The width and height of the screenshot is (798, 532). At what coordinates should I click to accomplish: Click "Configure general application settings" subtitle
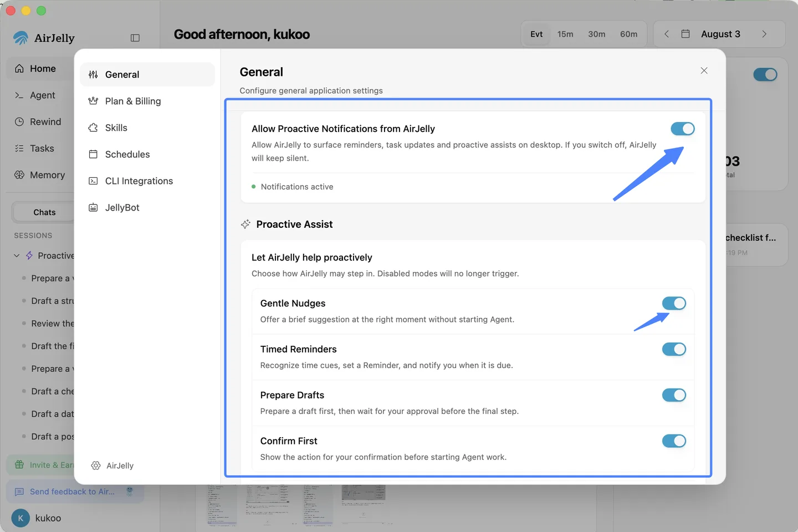(x=311, y=90)
